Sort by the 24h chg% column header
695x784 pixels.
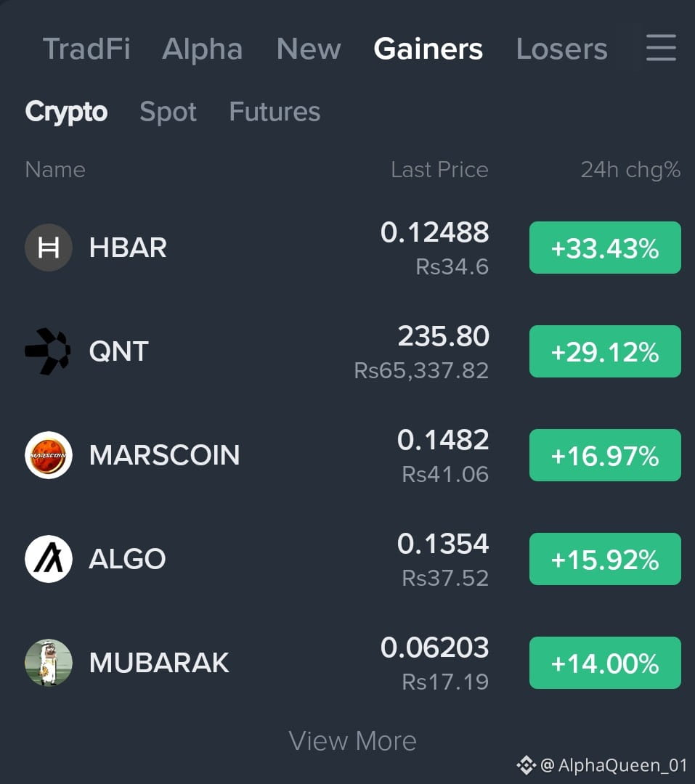630,170
